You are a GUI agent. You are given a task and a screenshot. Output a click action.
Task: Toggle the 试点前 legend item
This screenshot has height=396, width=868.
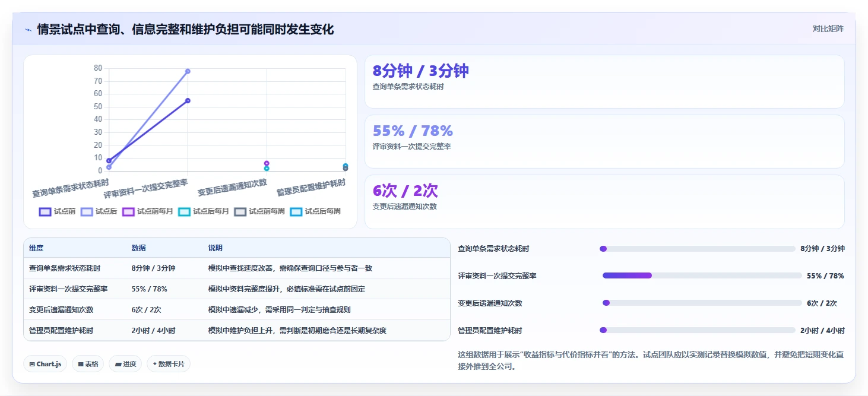tap(58, 211)
